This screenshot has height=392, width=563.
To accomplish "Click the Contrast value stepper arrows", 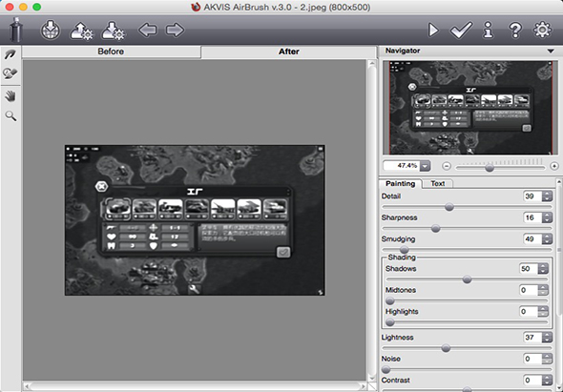I will 547,381.
